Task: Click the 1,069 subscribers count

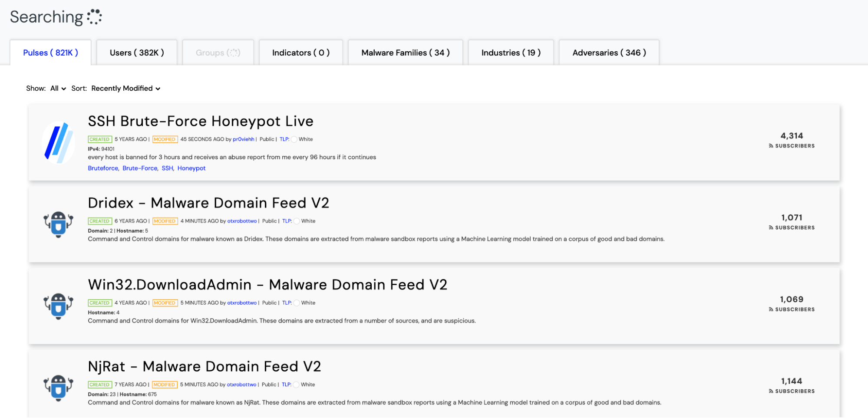Action: pos(792,300)
